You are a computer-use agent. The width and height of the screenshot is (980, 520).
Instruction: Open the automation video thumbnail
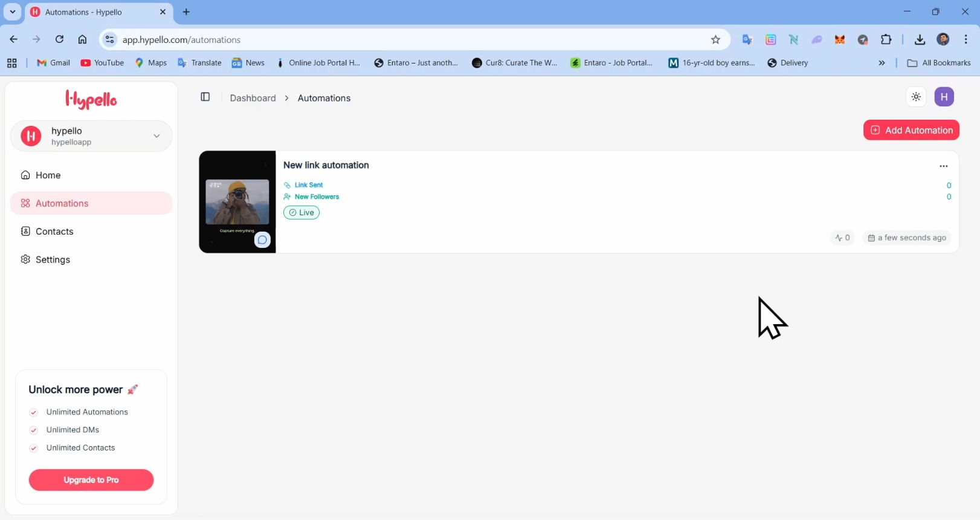click(x=237, y=202)
